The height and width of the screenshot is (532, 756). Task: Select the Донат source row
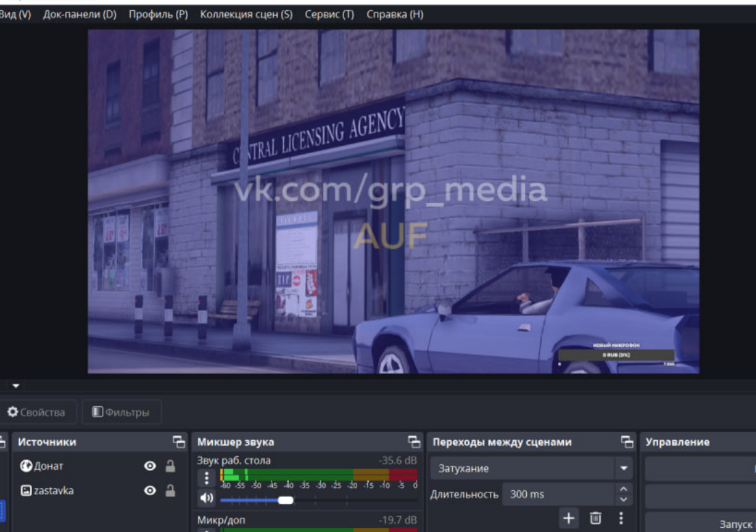[x=99, y=466]
